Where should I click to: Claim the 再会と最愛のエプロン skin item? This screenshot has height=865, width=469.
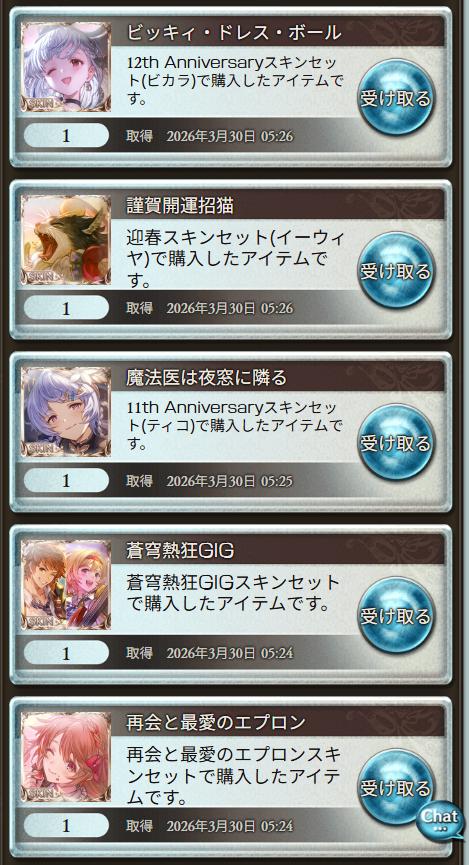click(x=396, y=787)
